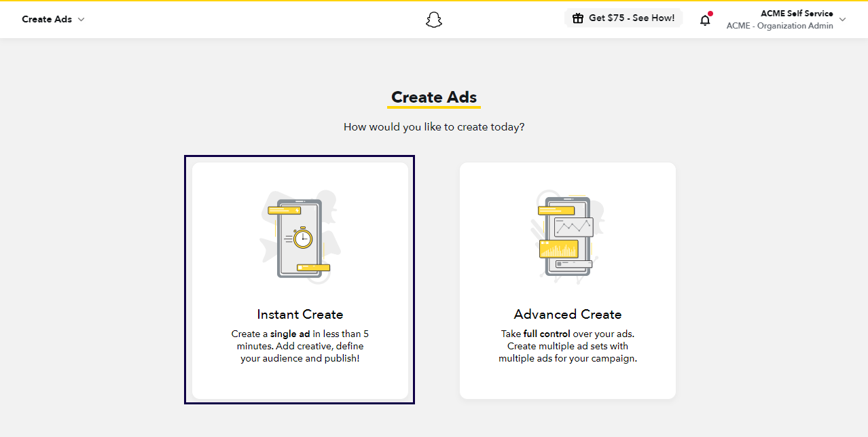Image resolution: width=868 pixels, height=437 pixels.
Task: Click the Snapchat ghost logo
Action: (x=433, y=20)
